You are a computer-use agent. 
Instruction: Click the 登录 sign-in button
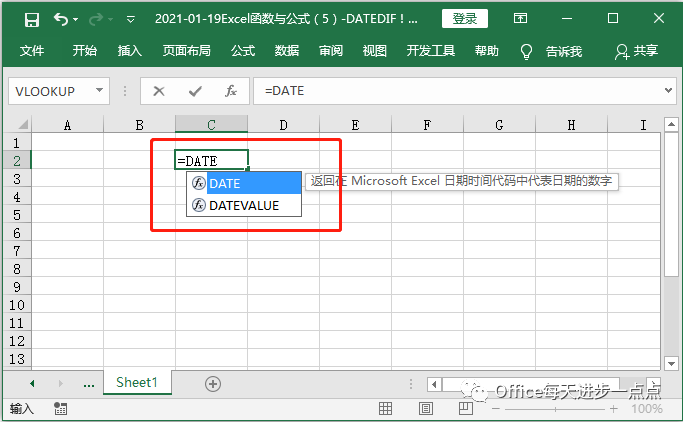tap(464, 19)
